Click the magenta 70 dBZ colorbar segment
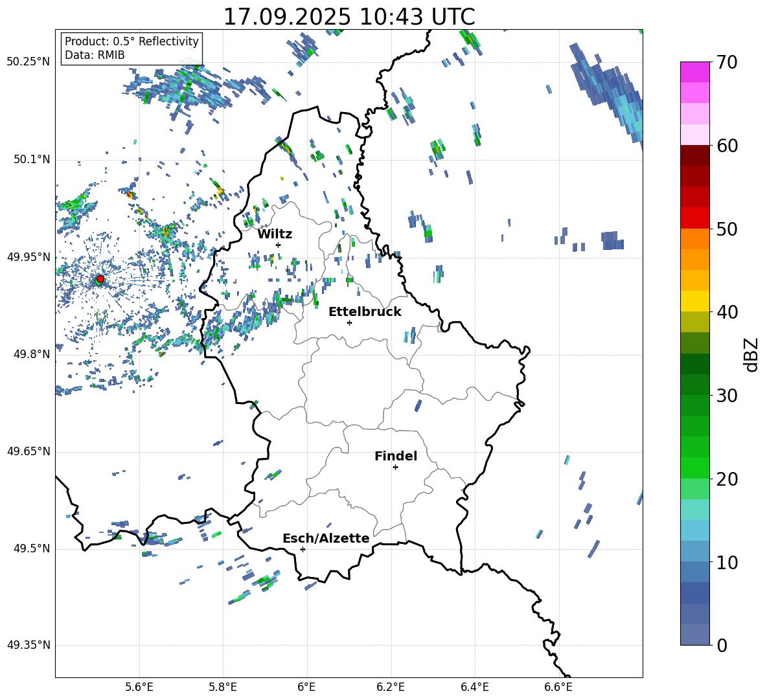The image size is (767, 700). click(694, 72)
